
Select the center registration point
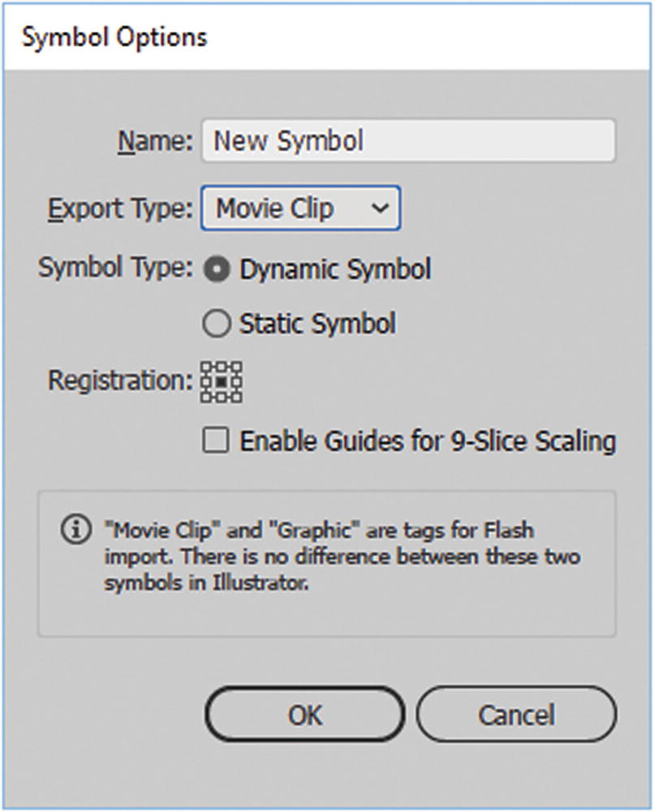221,381
